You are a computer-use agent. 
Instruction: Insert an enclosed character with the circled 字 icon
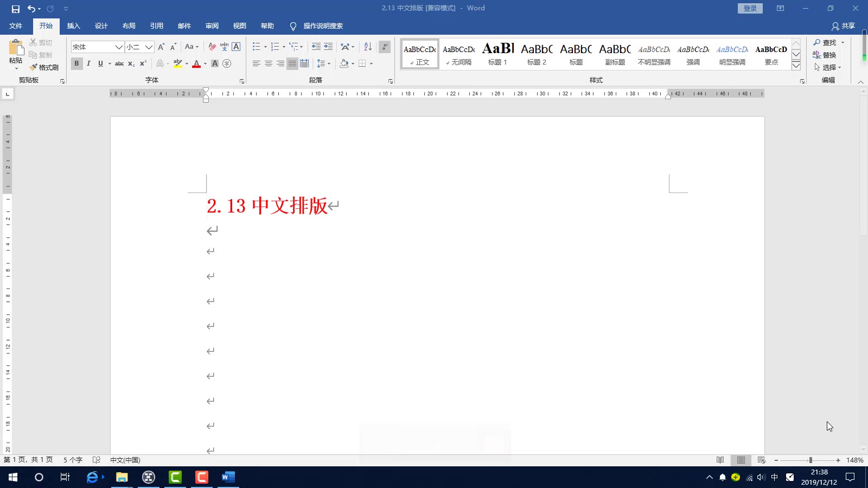click(x=227, y=63)
